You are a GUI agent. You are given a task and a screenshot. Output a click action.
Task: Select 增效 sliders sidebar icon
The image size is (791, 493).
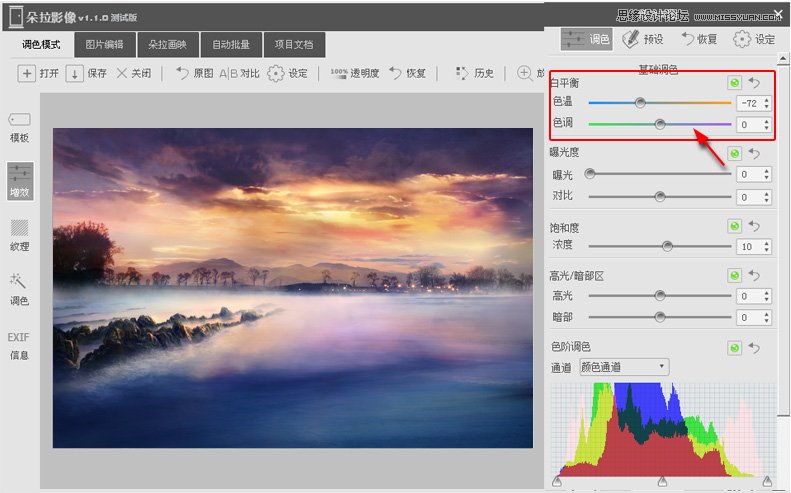tap(20, 181)
